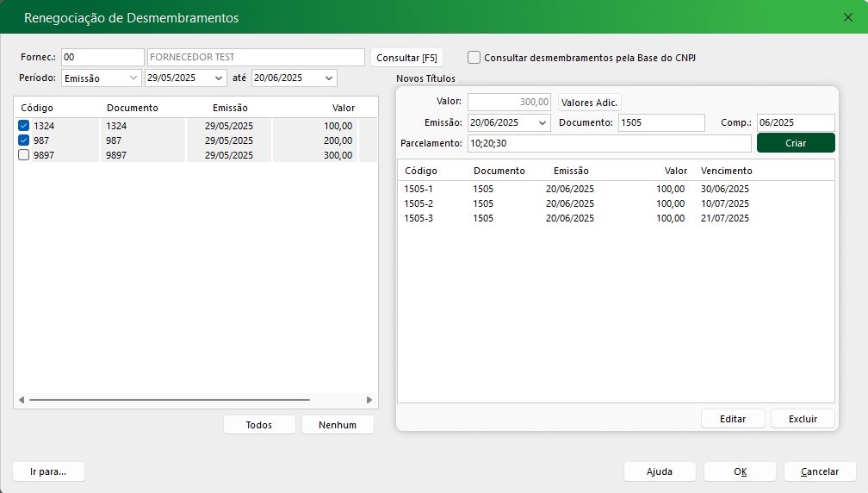The image size is (868, 493).
Task: Open the Novos Títulos Emissão date dropdown
Action: pyautogui.click(x=542, y=123)
